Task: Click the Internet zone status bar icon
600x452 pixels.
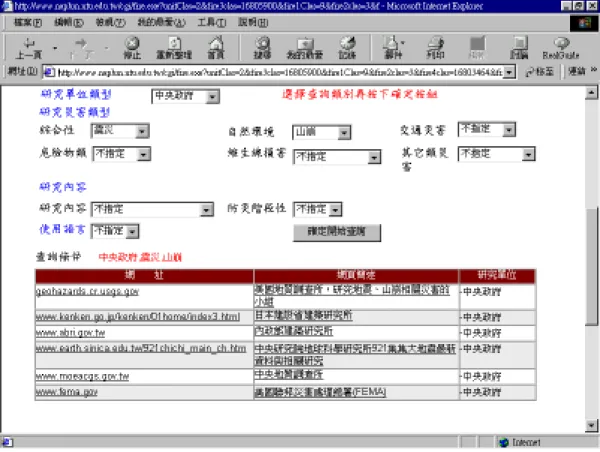Action: click(504, 442)
